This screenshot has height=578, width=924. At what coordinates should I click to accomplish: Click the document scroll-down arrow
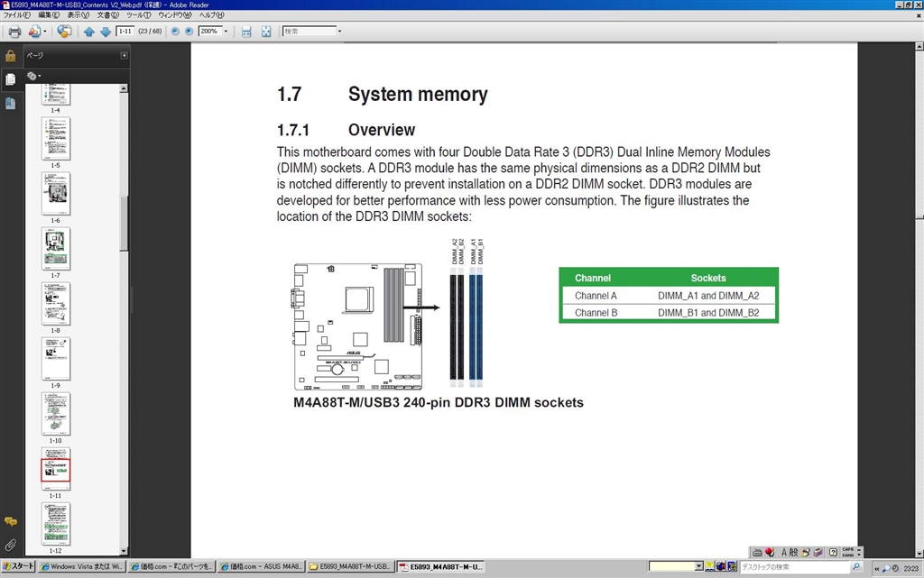(919, 554)
